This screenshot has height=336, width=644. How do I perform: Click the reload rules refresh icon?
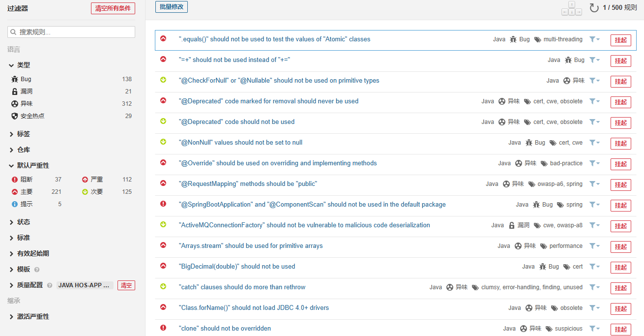[x=594, y=8]
